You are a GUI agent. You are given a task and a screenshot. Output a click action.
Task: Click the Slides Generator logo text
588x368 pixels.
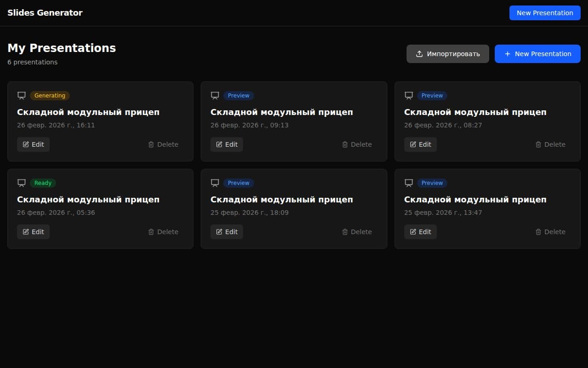tap(45, 12)
